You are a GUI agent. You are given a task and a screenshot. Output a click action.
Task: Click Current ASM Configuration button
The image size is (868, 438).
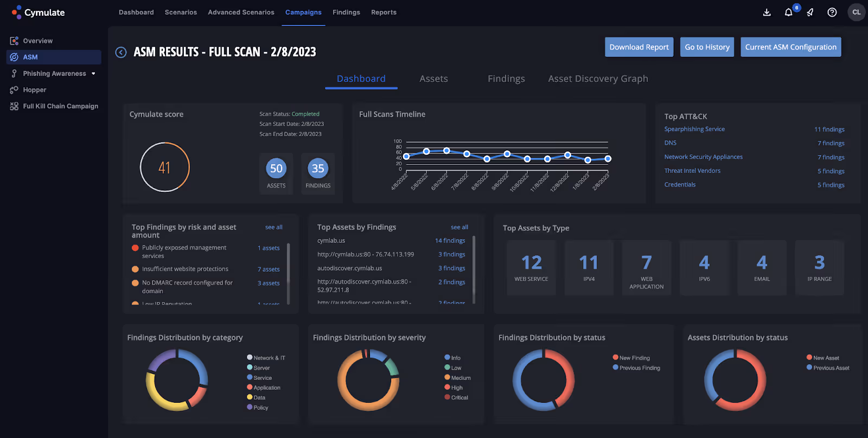click(790, 47)
